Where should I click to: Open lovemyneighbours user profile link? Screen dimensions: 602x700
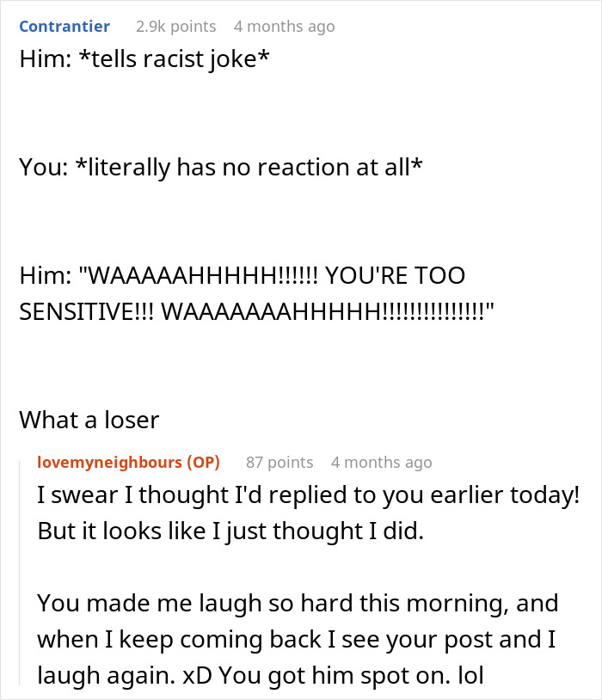tap(109, 462)
